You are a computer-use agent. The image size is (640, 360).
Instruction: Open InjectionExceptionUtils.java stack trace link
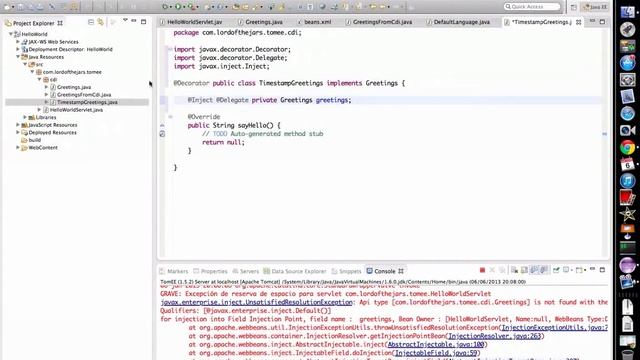point(555,328)
